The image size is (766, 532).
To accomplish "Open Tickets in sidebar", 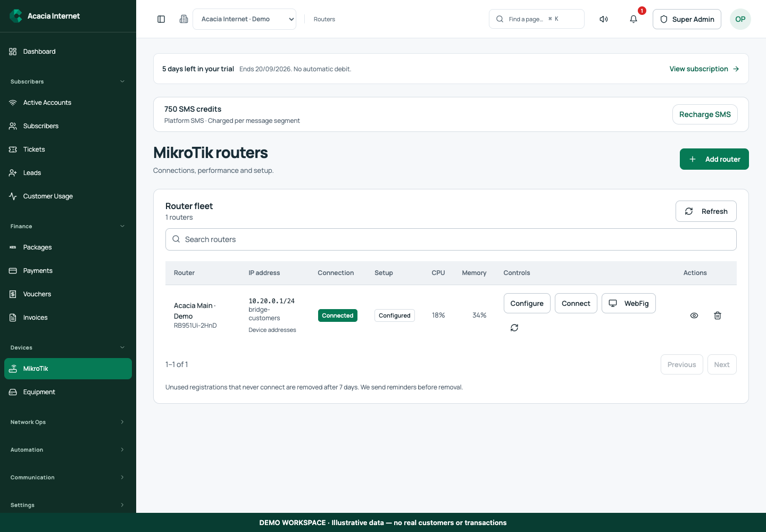I will coord(68,149).
